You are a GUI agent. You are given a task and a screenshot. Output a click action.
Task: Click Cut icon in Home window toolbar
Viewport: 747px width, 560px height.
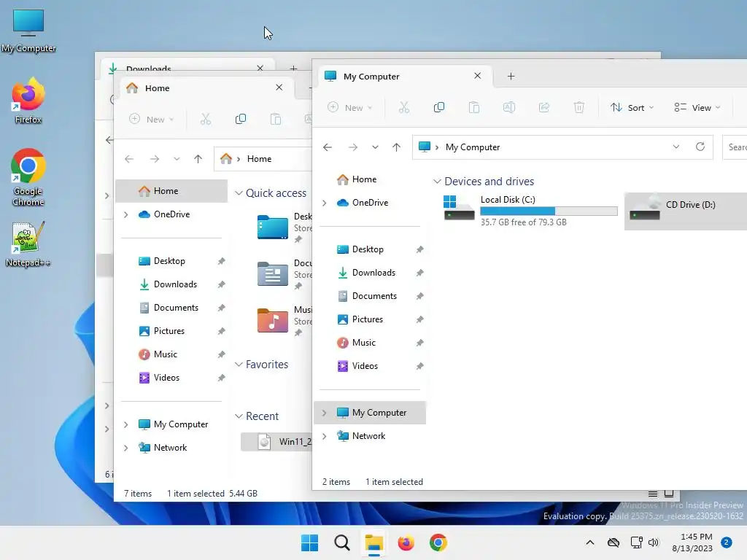pyautogui.click(x=205, y=119)
